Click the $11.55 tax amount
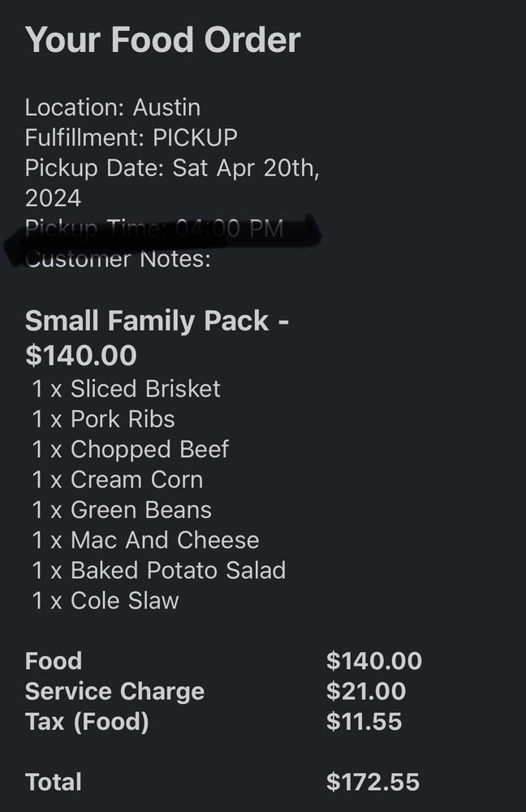Viewport: 526px width, 812px height. pos(364,722)
